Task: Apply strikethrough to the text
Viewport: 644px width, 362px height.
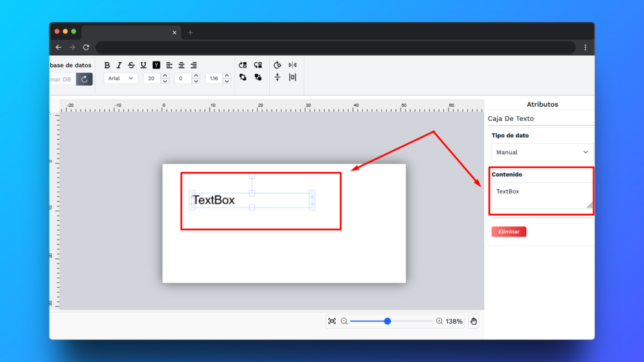Action: pyautogui.click(x=131, y=65)
